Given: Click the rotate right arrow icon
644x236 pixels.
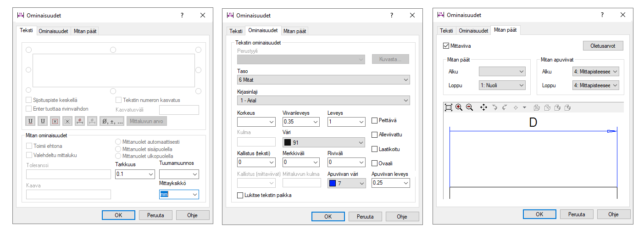Looking at the screenshot, I should 505,107.
